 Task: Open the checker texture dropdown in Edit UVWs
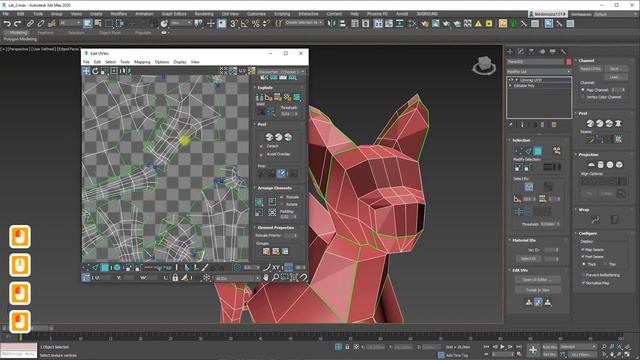tap(281, 71)
